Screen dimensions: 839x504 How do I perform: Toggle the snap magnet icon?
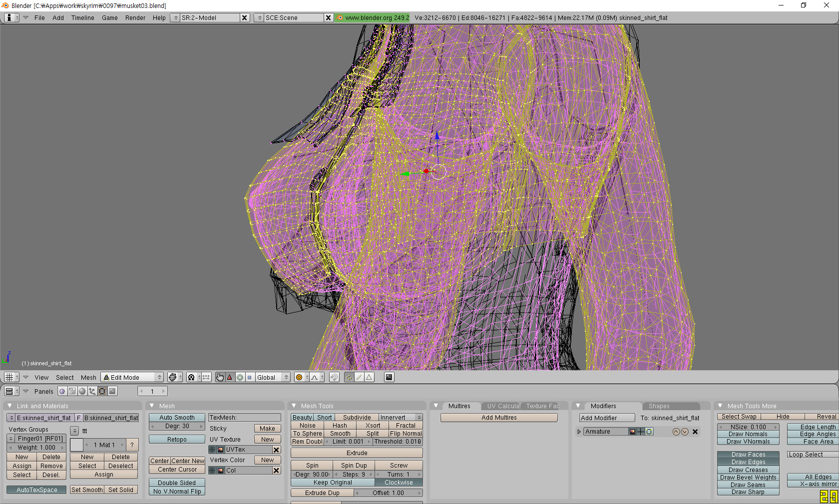pos(334,377)
